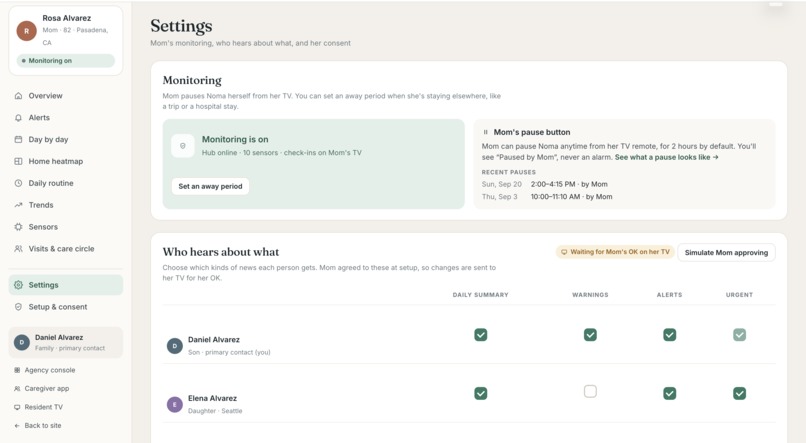This screenshot has height=443, width=806.
Task: Click Elena Alvarez's purple E avatar
Action: click(175, 404)
